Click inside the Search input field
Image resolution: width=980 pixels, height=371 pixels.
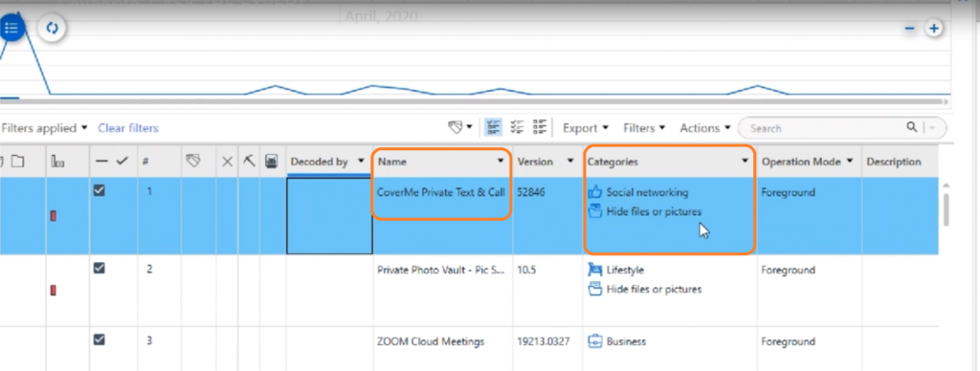[x=825, y=128]
